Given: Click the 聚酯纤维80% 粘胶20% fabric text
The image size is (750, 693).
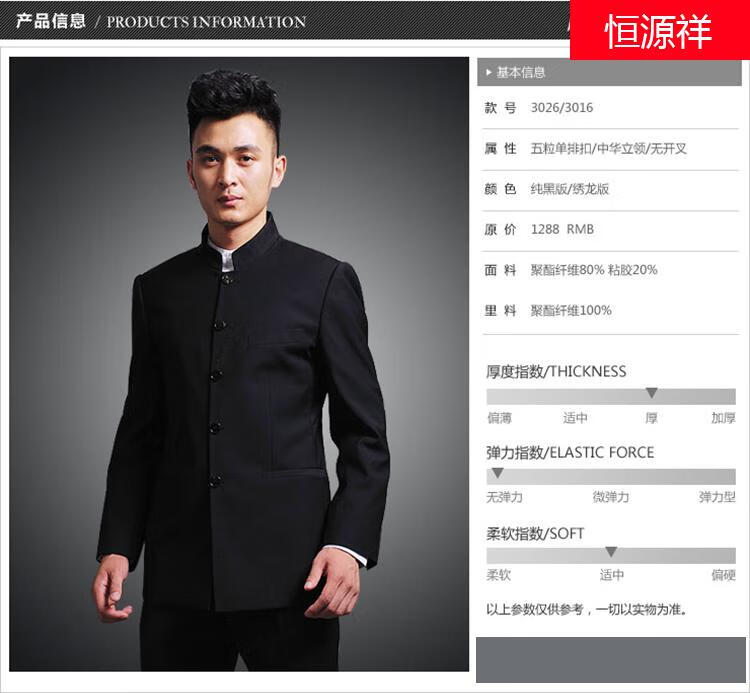Looking at the screenshot, I should pos(594,270).
